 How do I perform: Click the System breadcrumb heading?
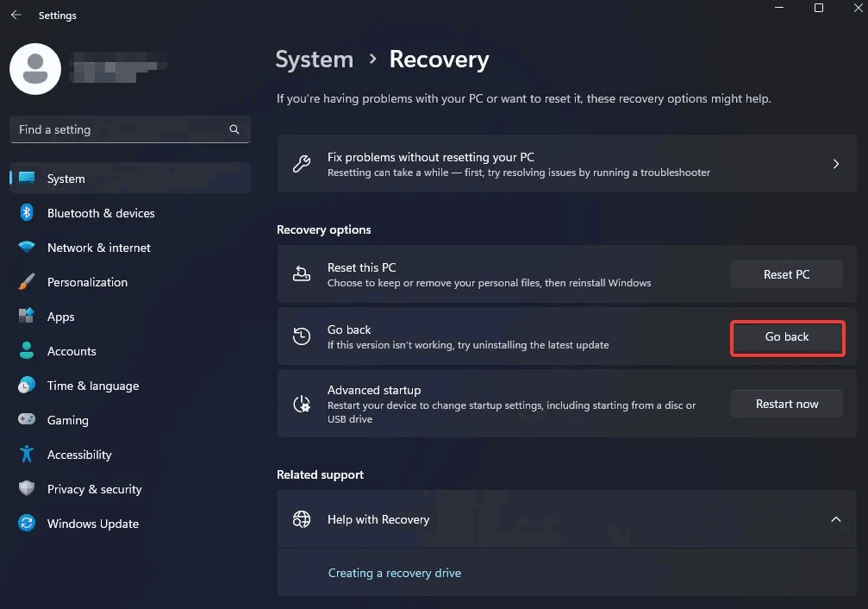tap(314, 59)
